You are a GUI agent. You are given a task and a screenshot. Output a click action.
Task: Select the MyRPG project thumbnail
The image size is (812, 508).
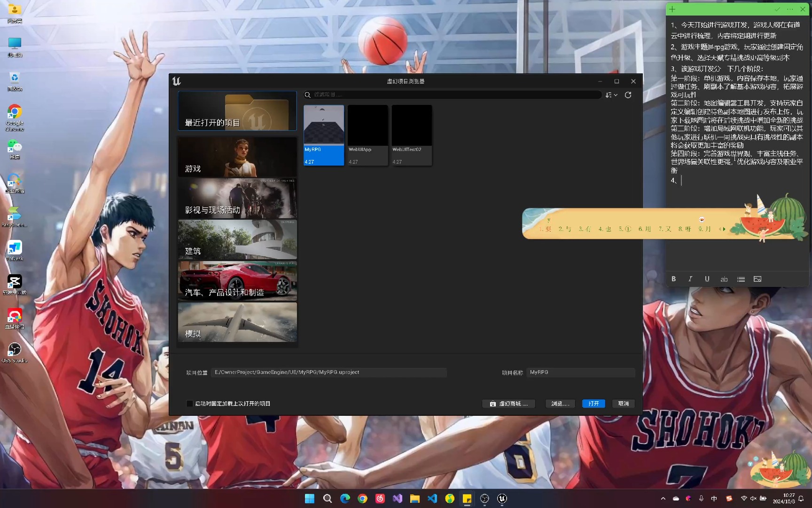coord(324,135)
